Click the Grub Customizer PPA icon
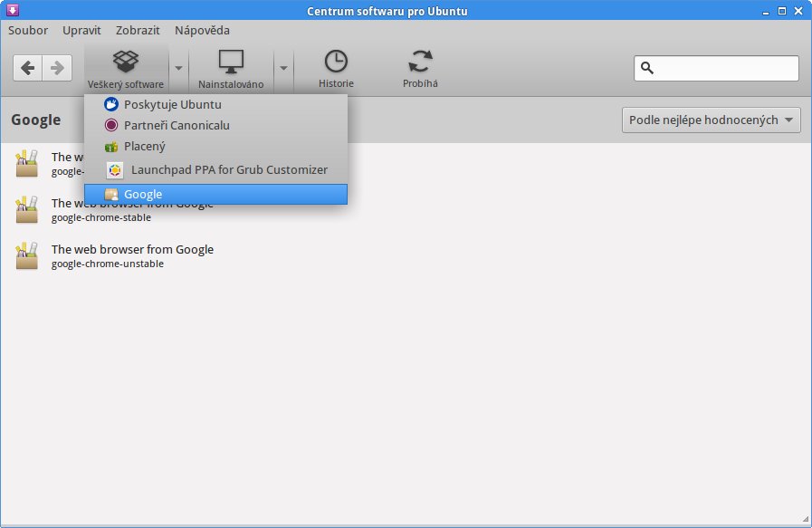Image resolution: width=812 pixels, height=528 pixels. (115, 170)
